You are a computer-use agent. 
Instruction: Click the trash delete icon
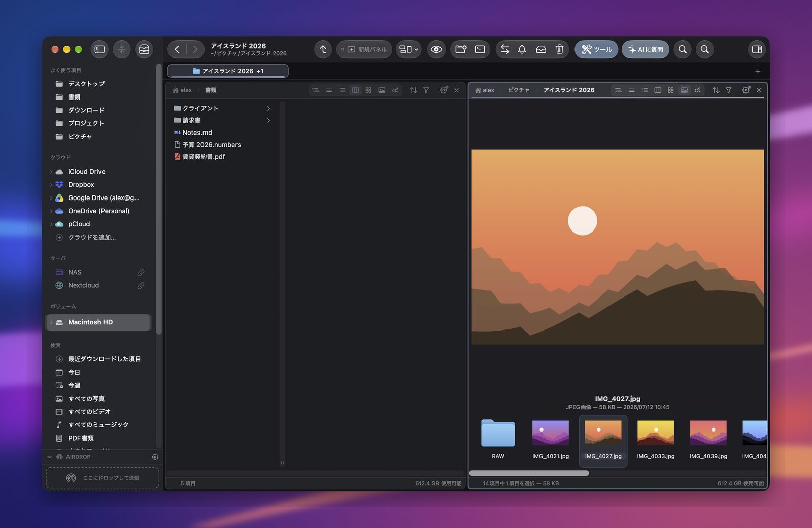coord(559,49)
